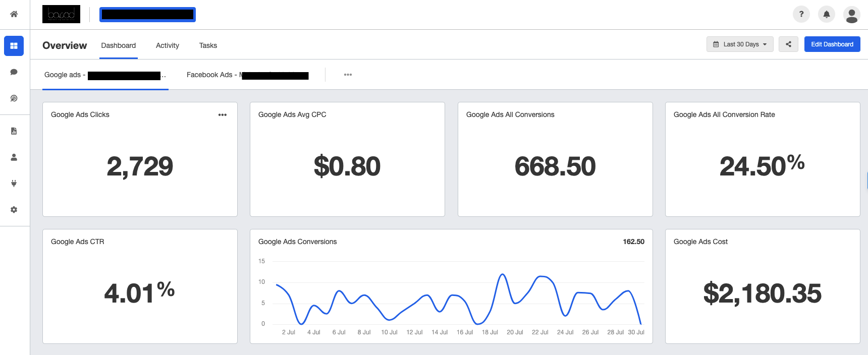This screenshot has width=868, height=355.
Task: Open the chat bubble icon in sidebar
Action: (14, 72)
